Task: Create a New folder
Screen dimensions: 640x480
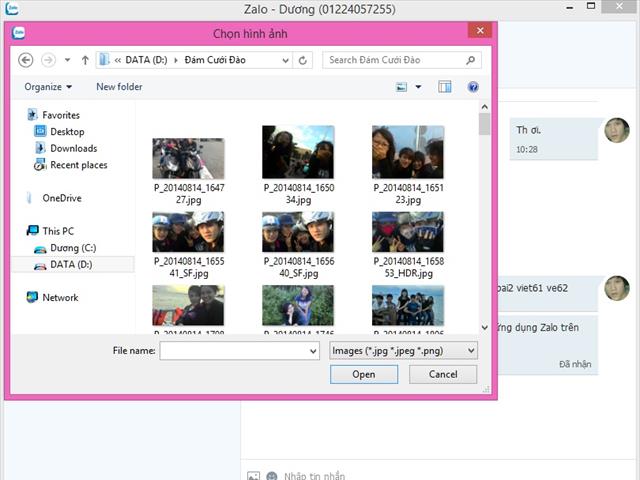Action: [119, 87]
